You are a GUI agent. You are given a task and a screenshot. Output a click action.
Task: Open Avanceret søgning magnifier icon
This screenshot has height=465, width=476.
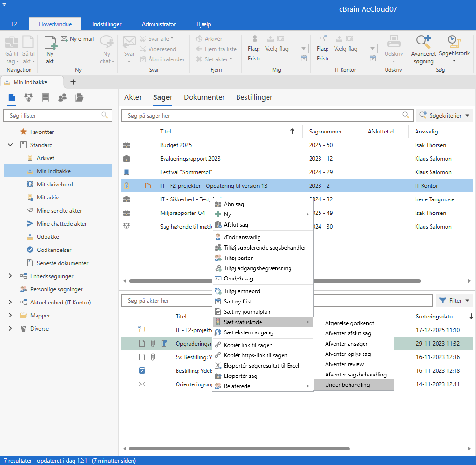(424, 42)
